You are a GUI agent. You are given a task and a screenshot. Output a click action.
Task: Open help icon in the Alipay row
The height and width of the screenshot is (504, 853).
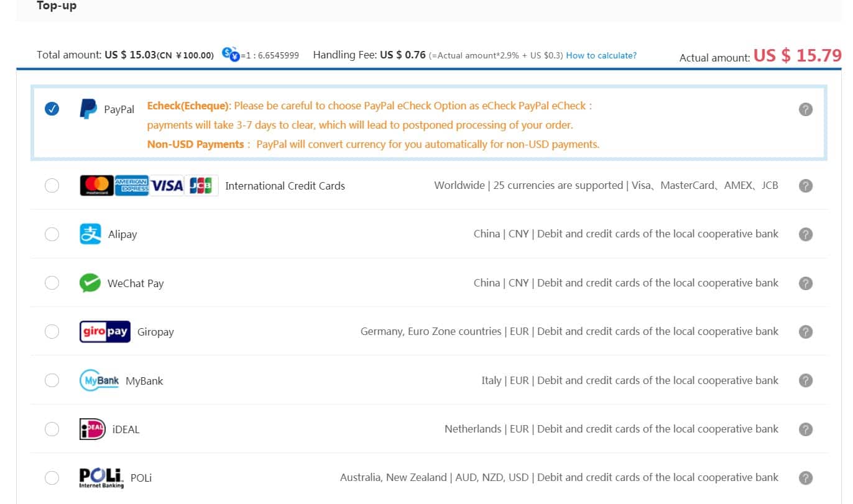point(806,234)
